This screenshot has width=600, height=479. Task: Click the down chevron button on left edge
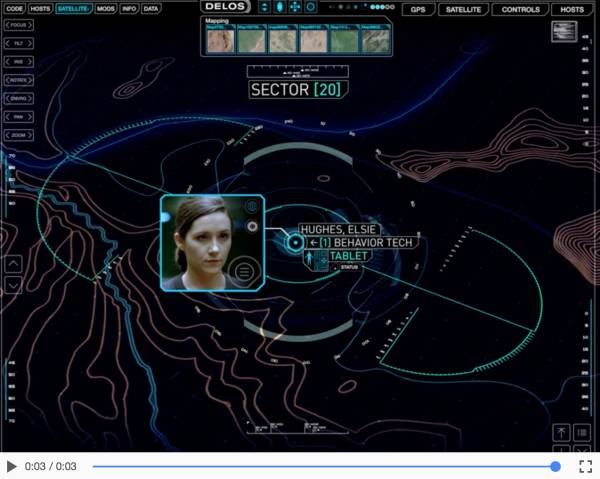click(13, 285)
